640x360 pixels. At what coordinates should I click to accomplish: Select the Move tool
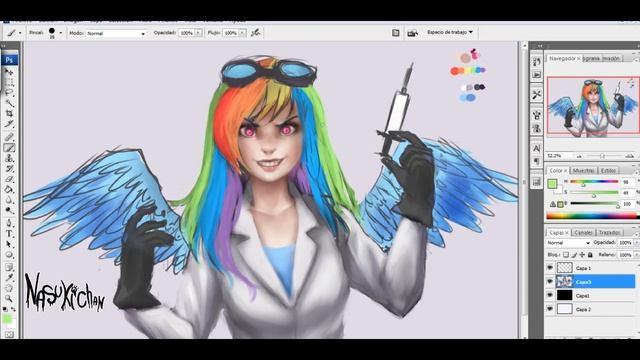pos(9,72)
